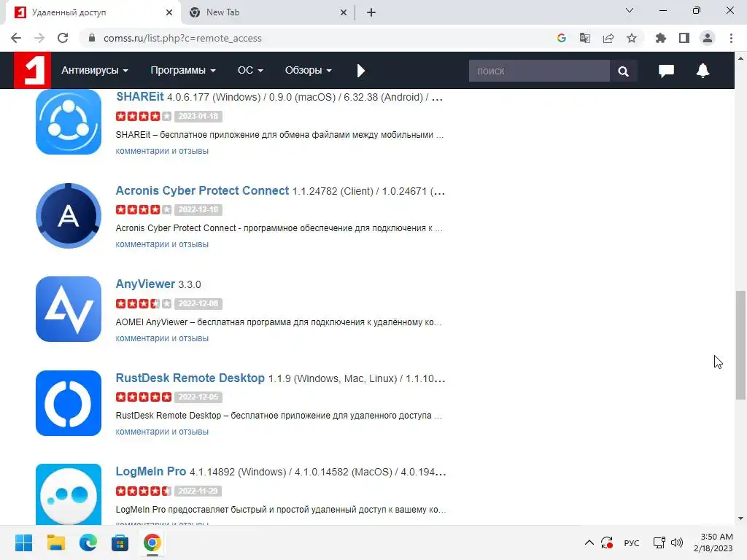The height and width of the screenshot is (560, 747).
Task: Open the LogMeIn Pro title link
Action: pos(150,472)
